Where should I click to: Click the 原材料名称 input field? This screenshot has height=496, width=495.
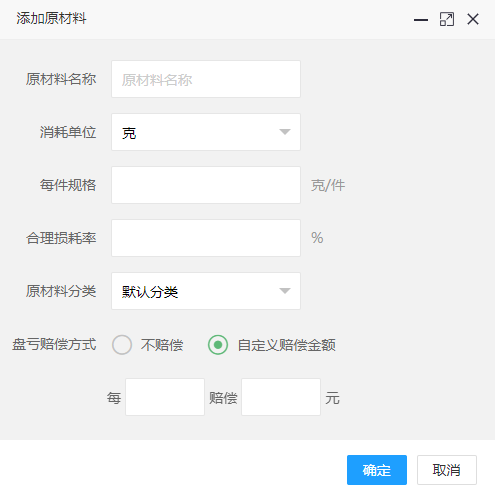pyautogui.click(x=206, y=79)
